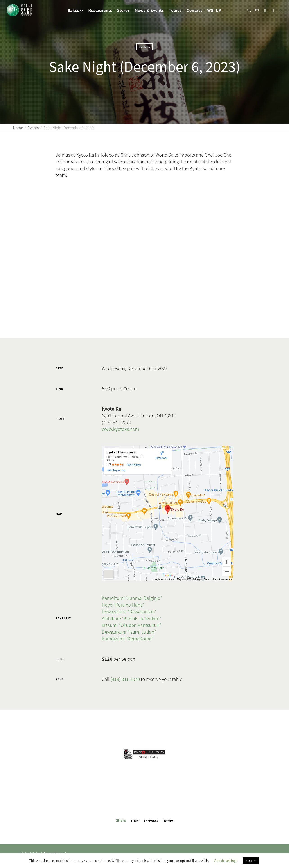Open the Topics menu item
This screenshot has width=289, height=868.
point(175,10)
